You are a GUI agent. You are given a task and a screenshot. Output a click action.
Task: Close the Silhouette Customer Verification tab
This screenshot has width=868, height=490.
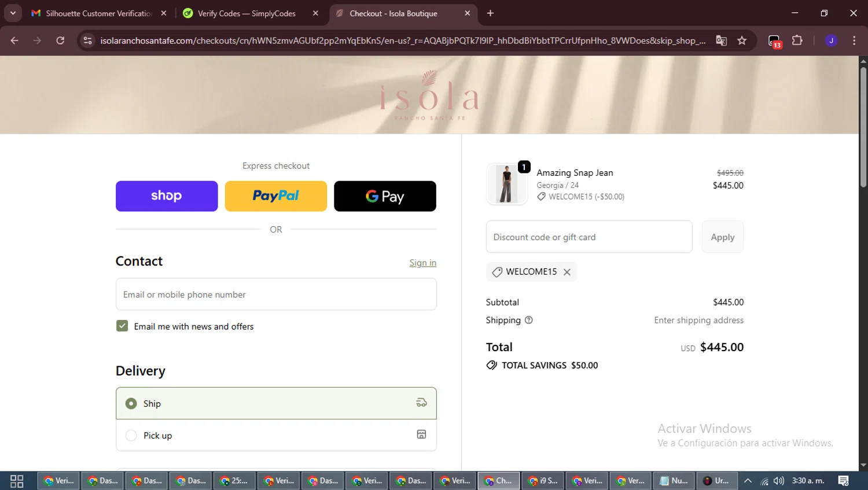(164, 13)
